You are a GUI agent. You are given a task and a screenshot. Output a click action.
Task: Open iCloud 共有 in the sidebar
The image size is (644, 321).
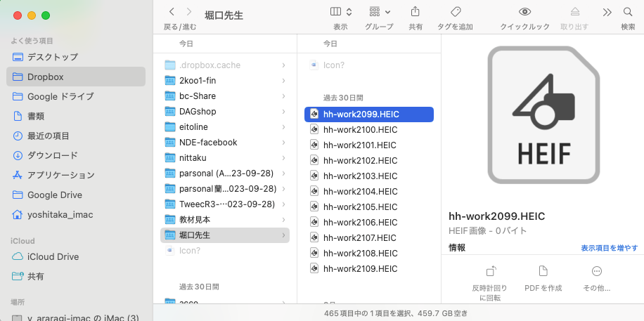(x=76, y=276)
